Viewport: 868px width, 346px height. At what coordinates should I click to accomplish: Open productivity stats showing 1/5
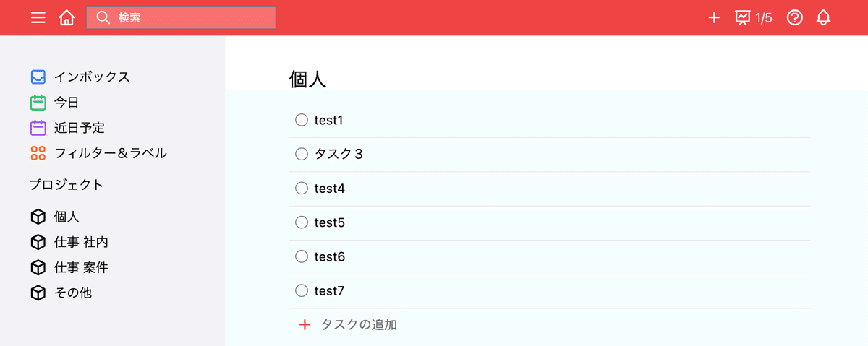[x=754, y=17]
